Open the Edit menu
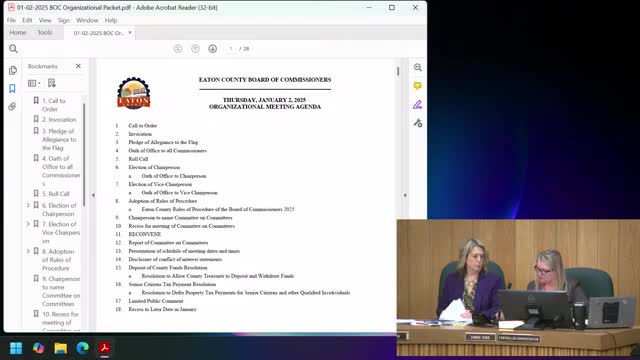 coord(27,20)
